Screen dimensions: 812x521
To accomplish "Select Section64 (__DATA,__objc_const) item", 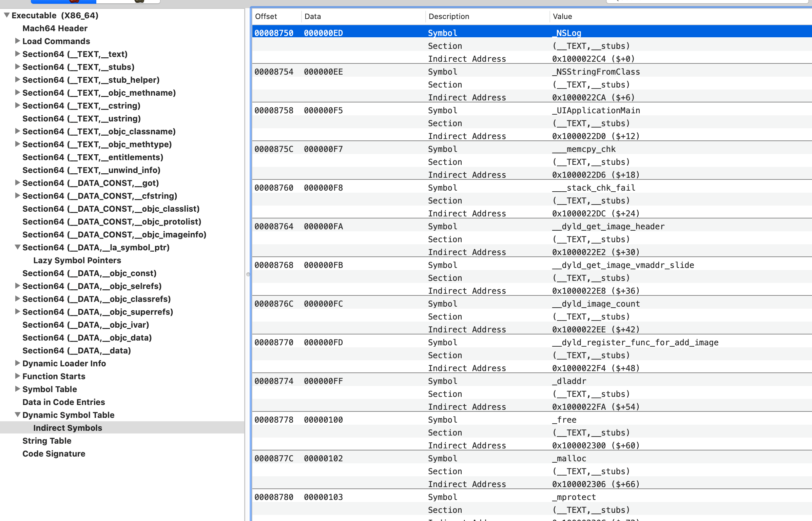I will click(x=89, y=273).
